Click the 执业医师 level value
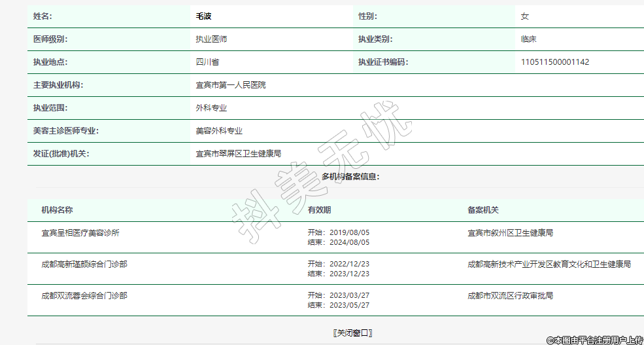Viewport: 644px width, 345px height. [211, 39]
